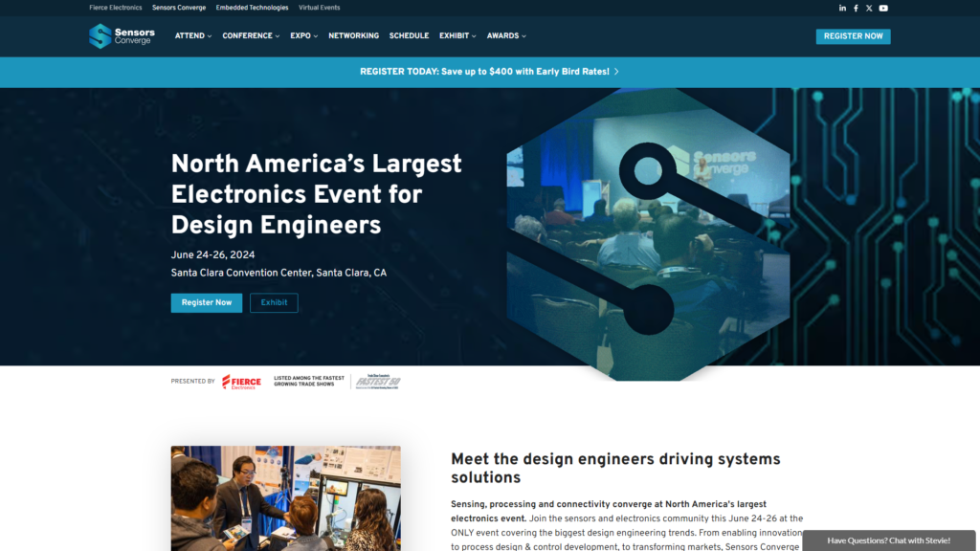This screenshot has height=551, width=980.
Task: Click the hero Register Now button
Action: click(207, 303)
